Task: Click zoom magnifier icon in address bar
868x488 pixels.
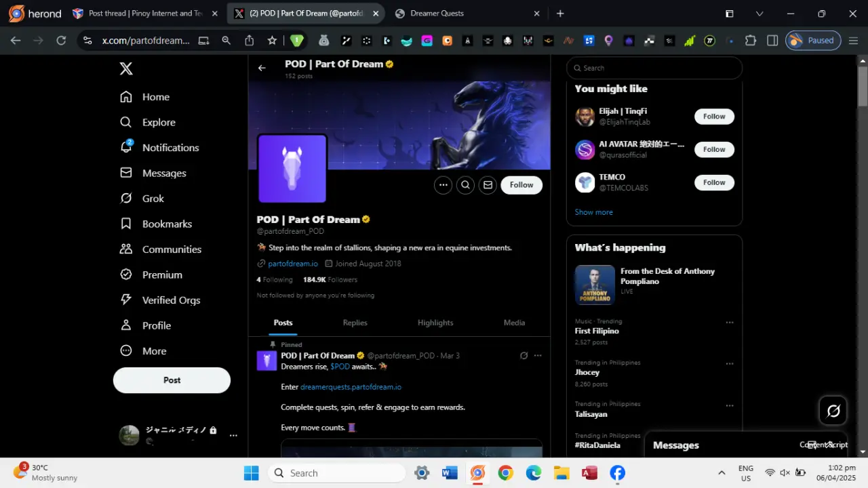Action: (x=226, y=41)
